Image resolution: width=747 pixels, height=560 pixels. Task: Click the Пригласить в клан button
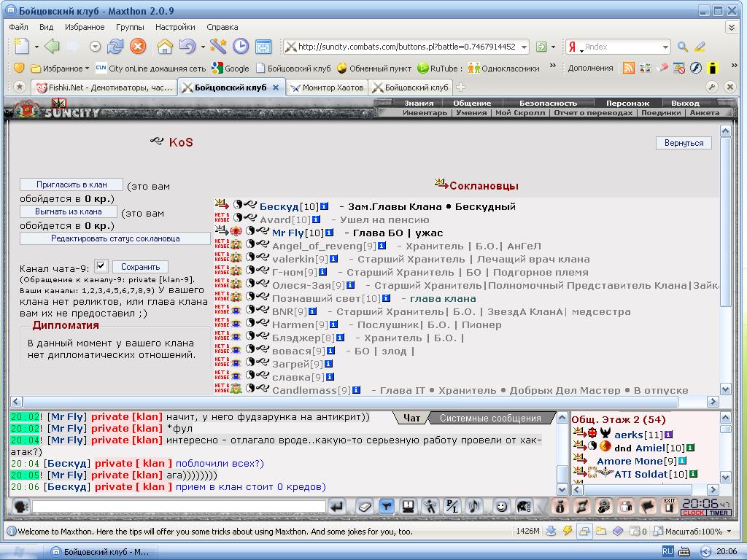71,184
